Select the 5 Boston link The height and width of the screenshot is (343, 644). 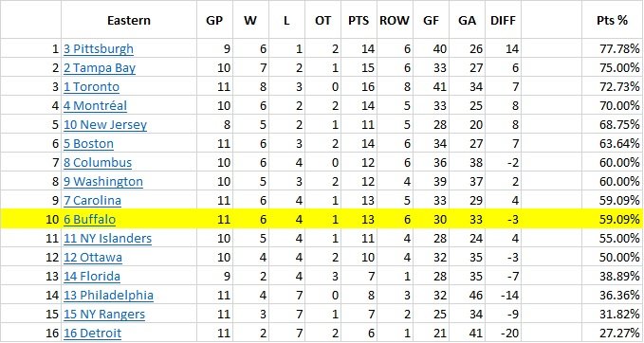click(x=89, y=144)
